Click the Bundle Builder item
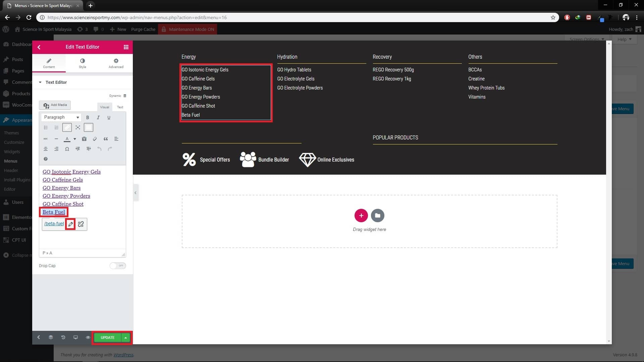This screenshot has width=644, height=362. [264, 160]
